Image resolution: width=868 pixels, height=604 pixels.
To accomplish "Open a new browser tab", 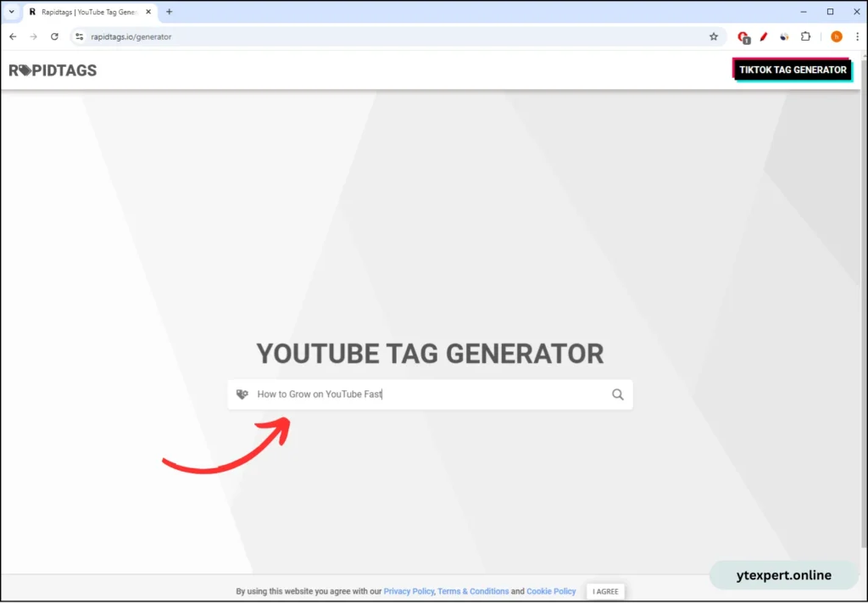I will (169, 12).
